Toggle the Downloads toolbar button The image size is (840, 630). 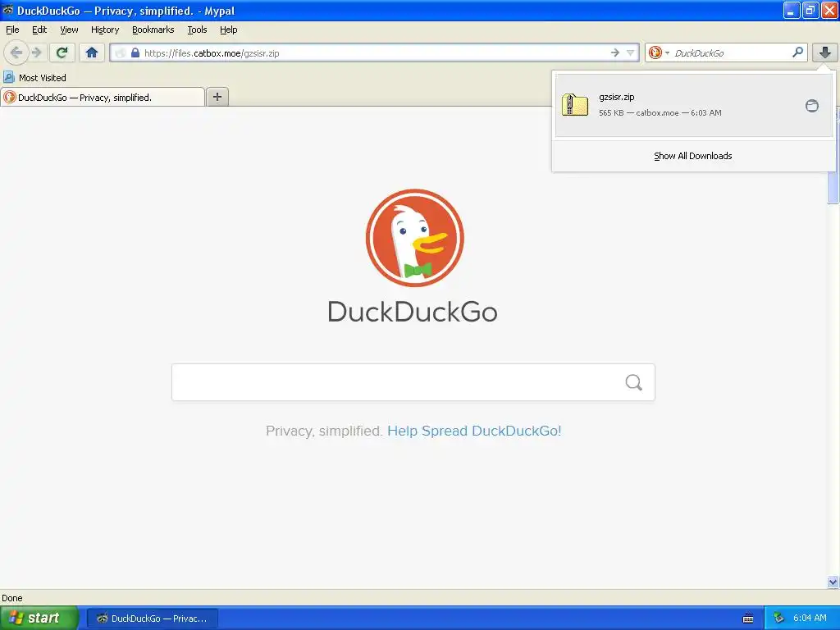[825, 52]
